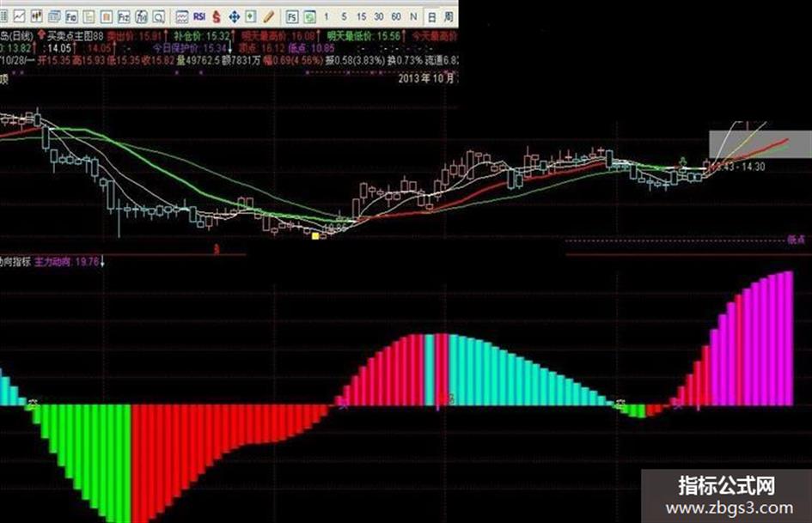Click the 补仓价 15.32 value
Screen dimensions: 812x523
(x=201, y=36)
